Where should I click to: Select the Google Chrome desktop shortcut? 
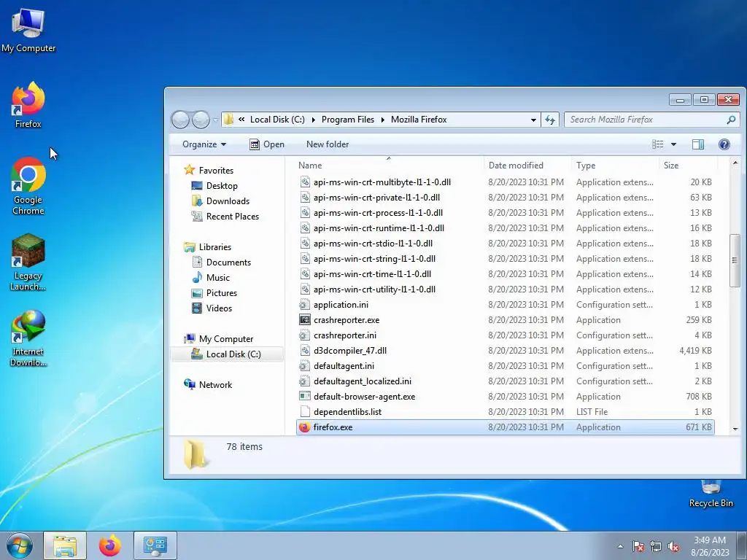[28, 186]
